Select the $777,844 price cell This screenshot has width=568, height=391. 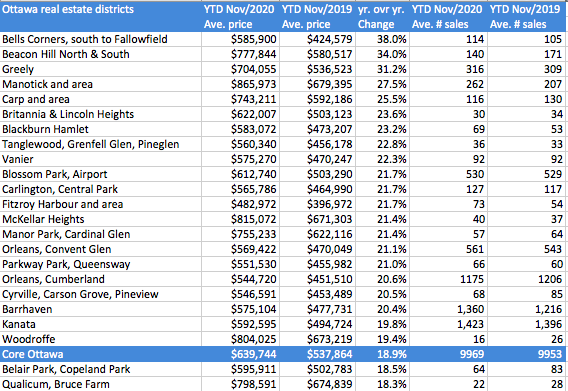241,54
